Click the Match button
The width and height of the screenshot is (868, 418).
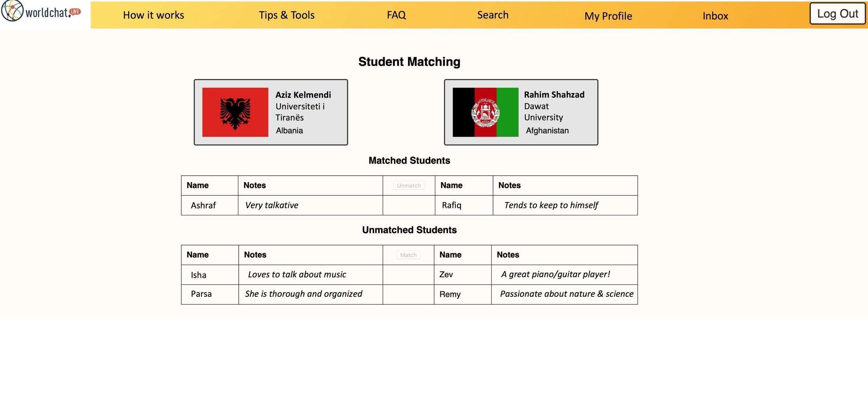pyautogui.click(x=408, y=255)
